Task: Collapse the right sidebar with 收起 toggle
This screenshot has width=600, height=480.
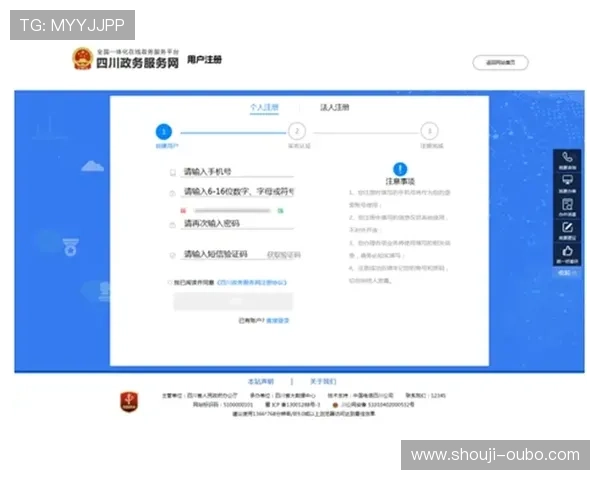Action: pyautogui.click(x=567, y=273)
